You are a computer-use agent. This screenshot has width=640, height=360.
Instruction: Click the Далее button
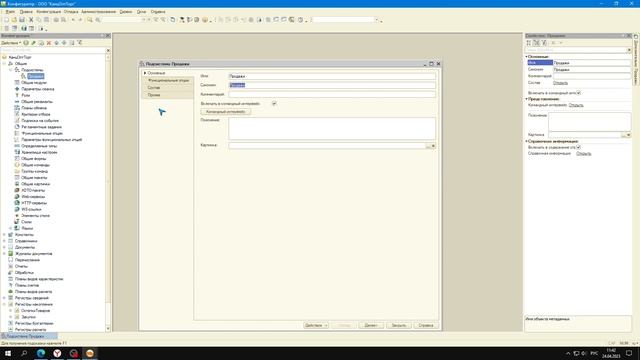coord(371,325)
